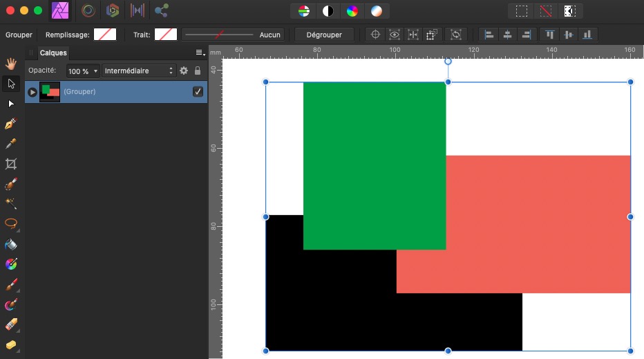
Task: Toggle hide selection while dragging eye
Action: [395, 35]
